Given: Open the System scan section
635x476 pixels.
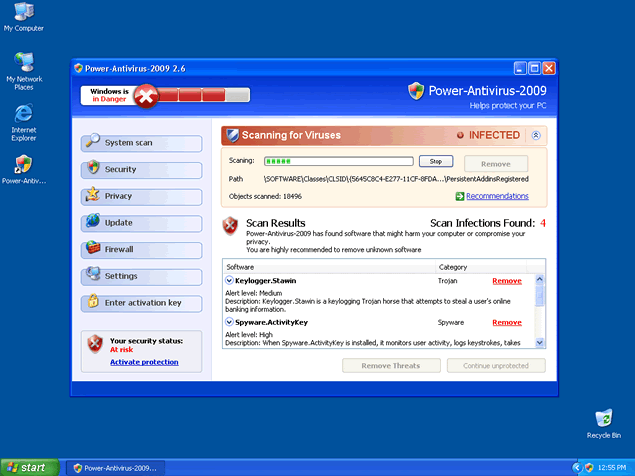Looking at the screenshot, I should point(141,143).
